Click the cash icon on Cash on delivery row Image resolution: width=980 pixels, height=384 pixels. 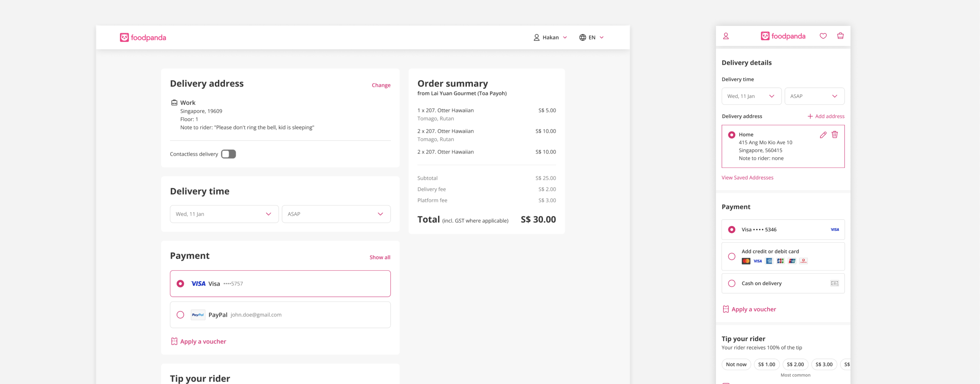(x=834, y=283)
